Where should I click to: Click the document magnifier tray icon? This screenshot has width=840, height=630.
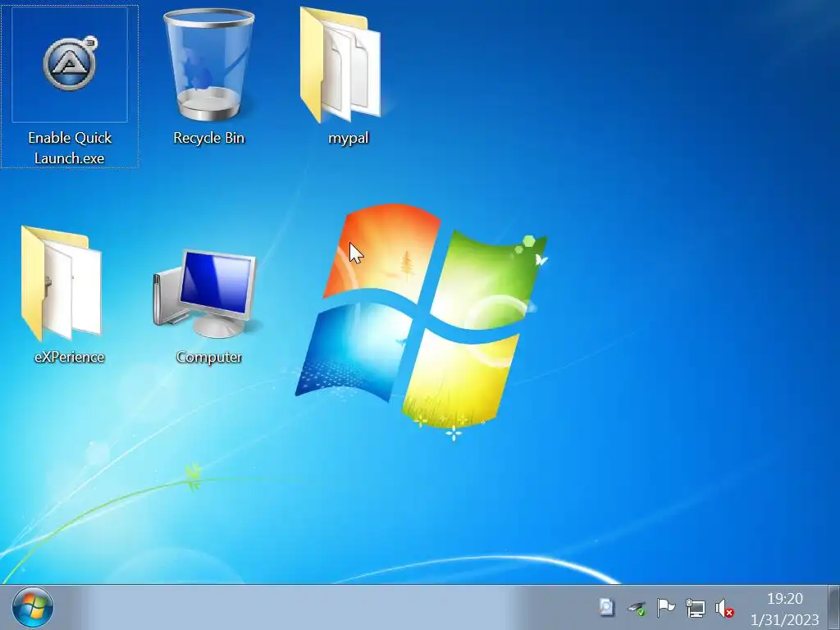point(606,608)
